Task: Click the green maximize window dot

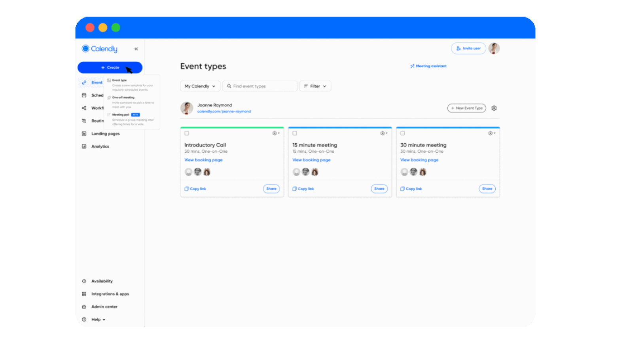Action: coord(116,27)
